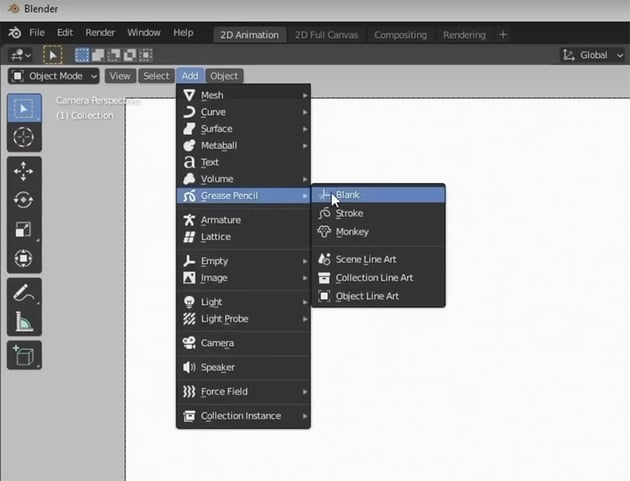Add an Armature object

(x=243, y=220)
